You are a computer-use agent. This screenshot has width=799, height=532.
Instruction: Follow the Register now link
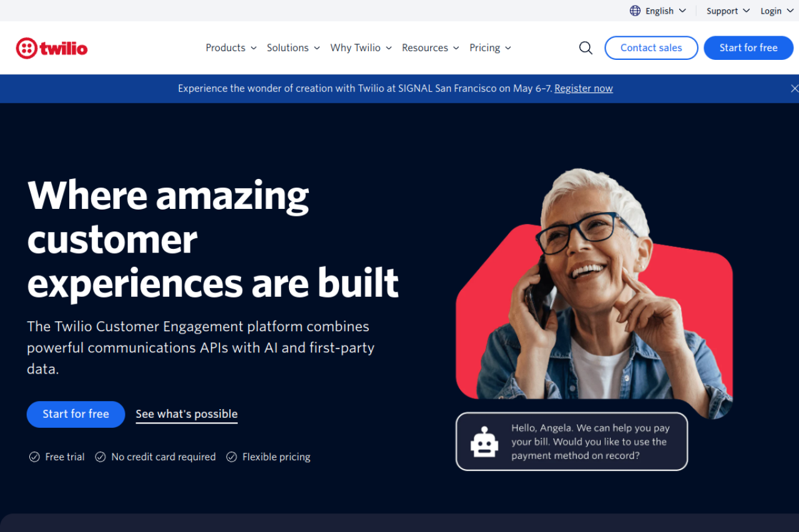click(x=584, y=89)
